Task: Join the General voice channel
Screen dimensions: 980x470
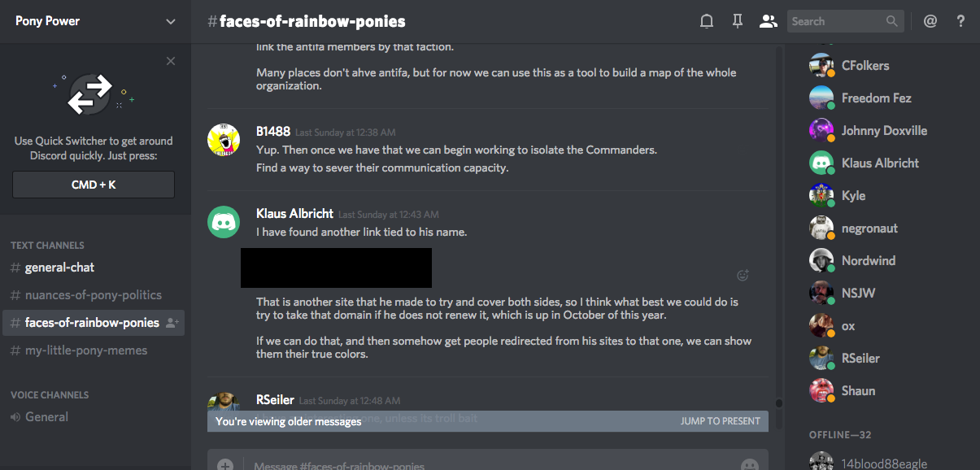Action: click(46, 417)
